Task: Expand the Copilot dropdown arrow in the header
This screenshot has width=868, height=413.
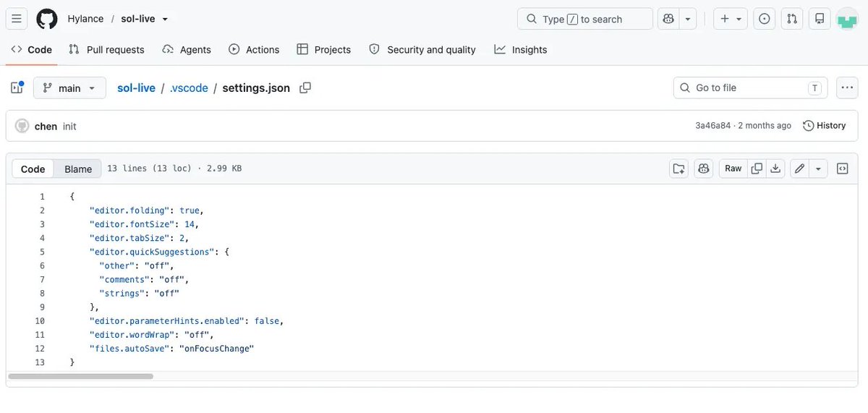Action: tap(688, 19)
